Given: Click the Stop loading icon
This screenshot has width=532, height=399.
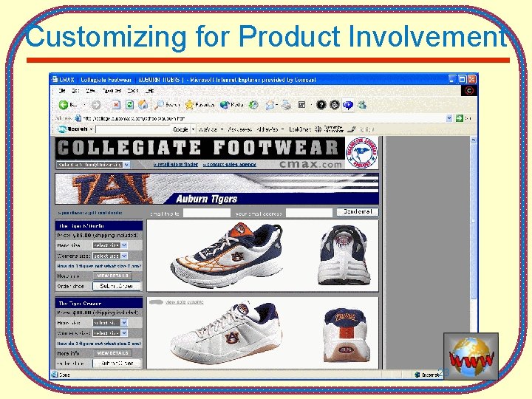Looking at the screenshot, I should [116, 105].
